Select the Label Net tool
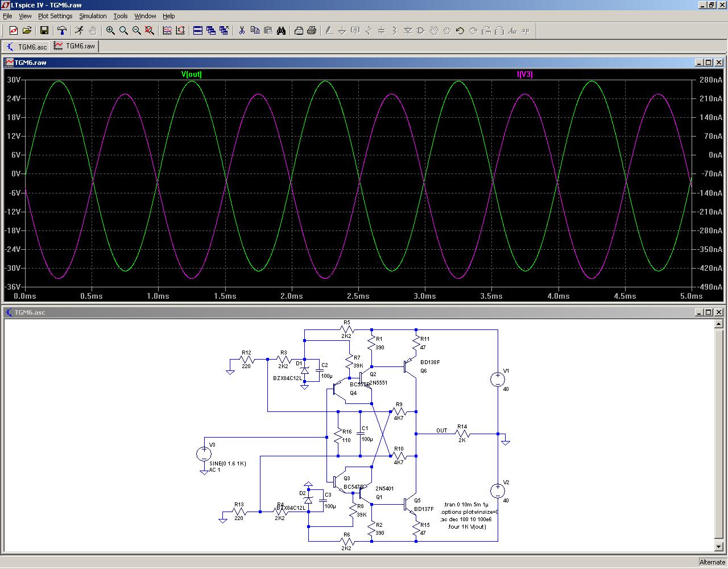 click(x=355, y=31)
